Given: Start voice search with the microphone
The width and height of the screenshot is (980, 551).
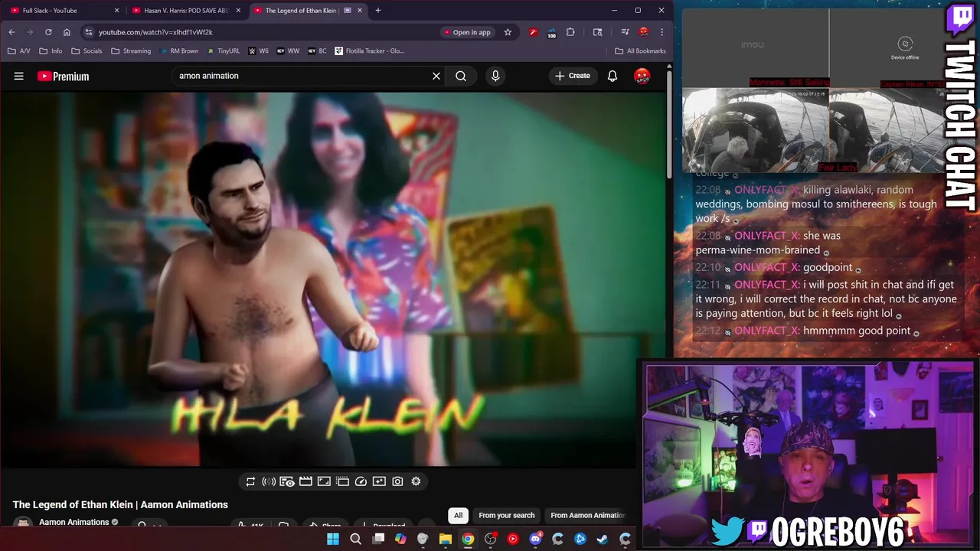Looking at the screenshot, I should click(x=495, y=76).
